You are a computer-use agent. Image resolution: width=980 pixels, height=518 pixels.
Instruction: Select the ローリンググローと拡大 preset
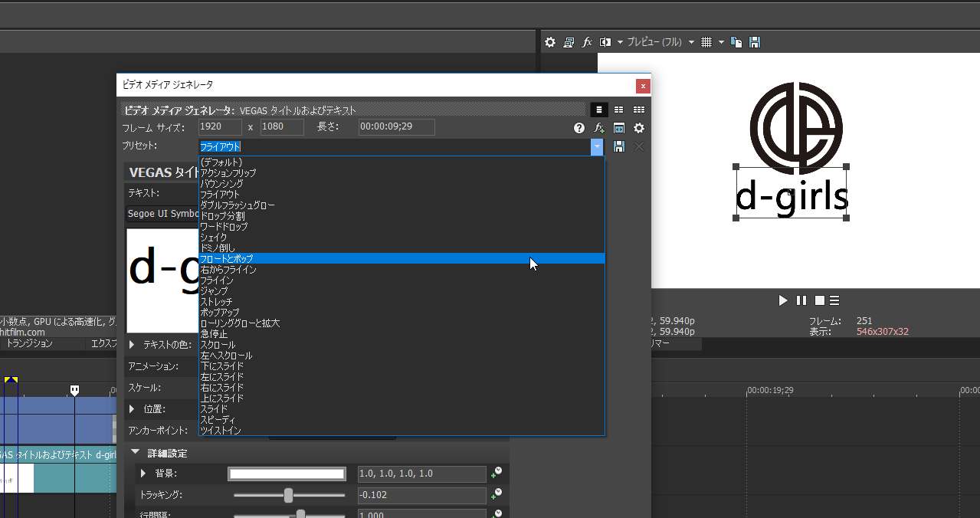pyautogui.click(x=402, y=323)
